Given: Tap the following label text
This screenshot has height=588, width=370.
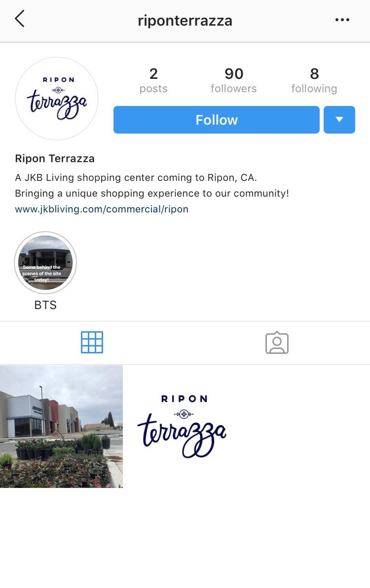Looking at the screenshot, I should [314, 89].
